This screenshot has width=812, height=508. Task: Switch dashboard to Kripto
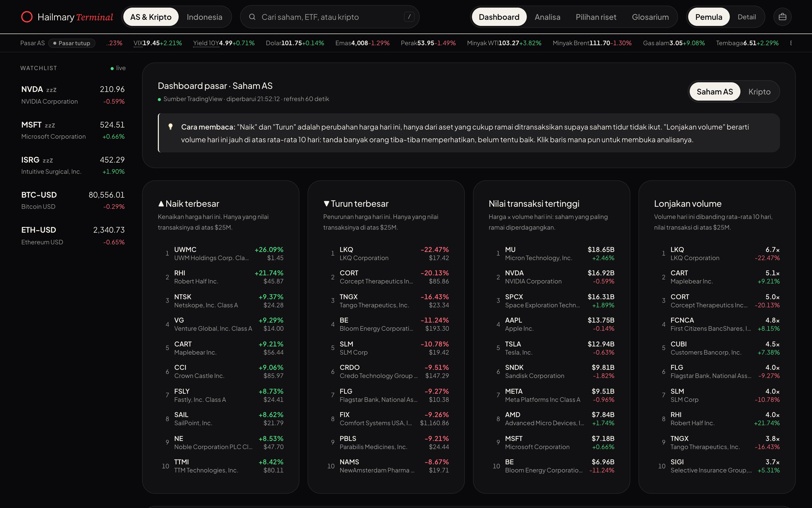(759, 91)
